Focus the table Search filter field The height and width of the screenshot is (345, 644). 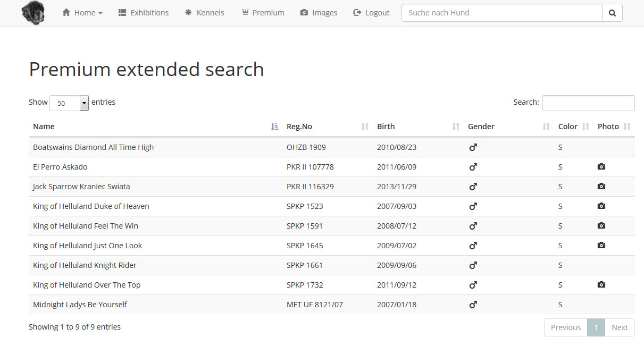coord(588,103)
